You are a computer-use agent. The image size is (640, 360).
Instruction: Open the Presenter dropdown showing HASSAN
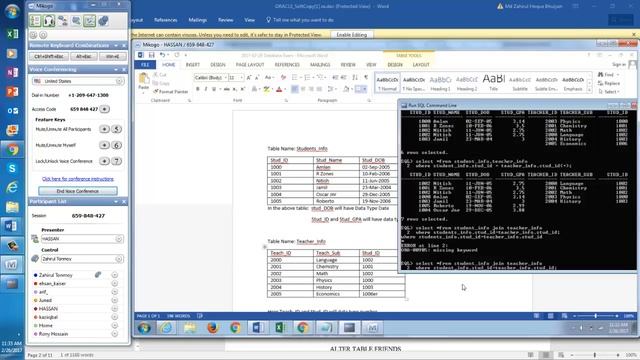(82, 239)
